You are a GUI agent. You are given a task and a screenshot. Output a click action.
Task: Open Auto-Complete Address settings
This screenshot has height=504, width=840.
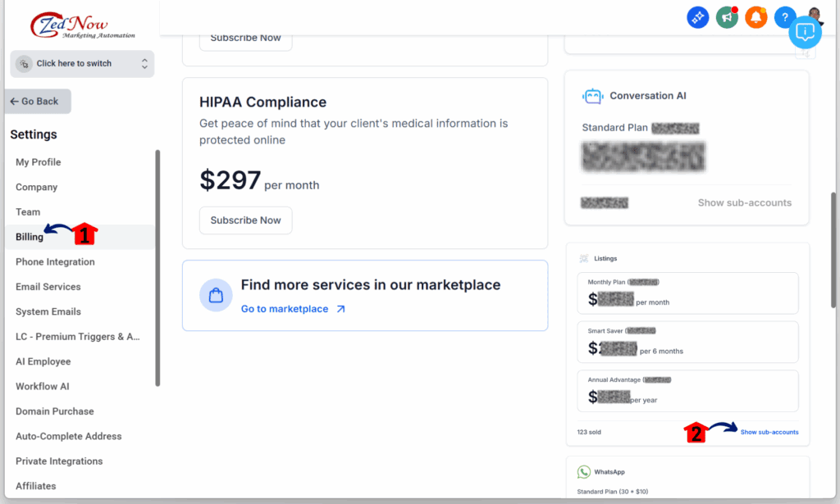tap(69, 436)
